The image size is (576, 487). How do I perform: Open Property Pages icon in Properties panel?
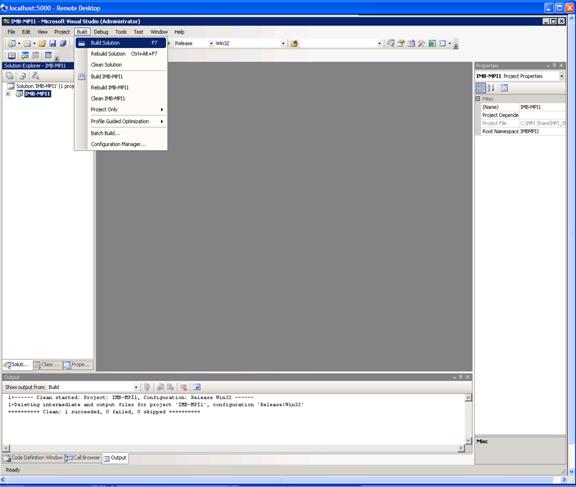(x=504, y=88)
